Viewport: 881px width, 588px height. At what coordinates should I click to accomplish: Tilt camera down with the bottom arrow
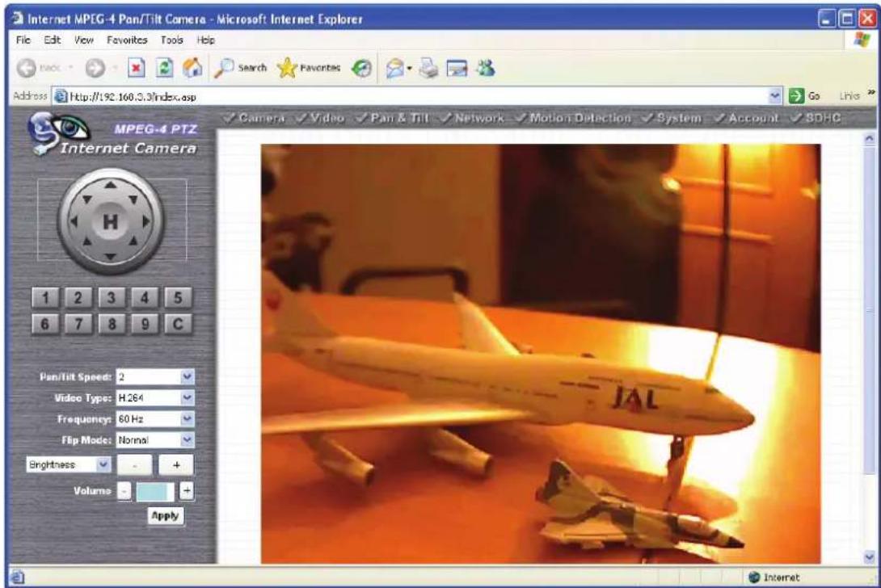pyautogui.click(x=111, y=257)
